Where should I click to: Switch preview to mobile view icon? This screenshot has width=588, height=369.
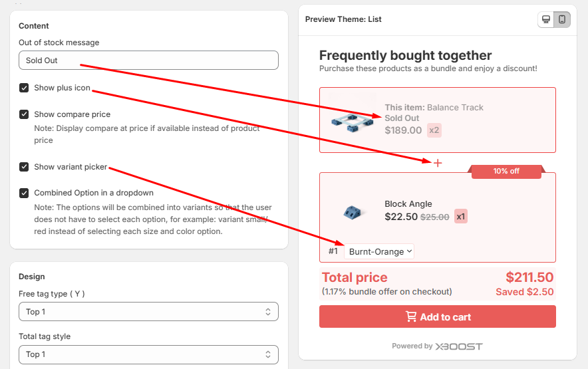(562, 19)
